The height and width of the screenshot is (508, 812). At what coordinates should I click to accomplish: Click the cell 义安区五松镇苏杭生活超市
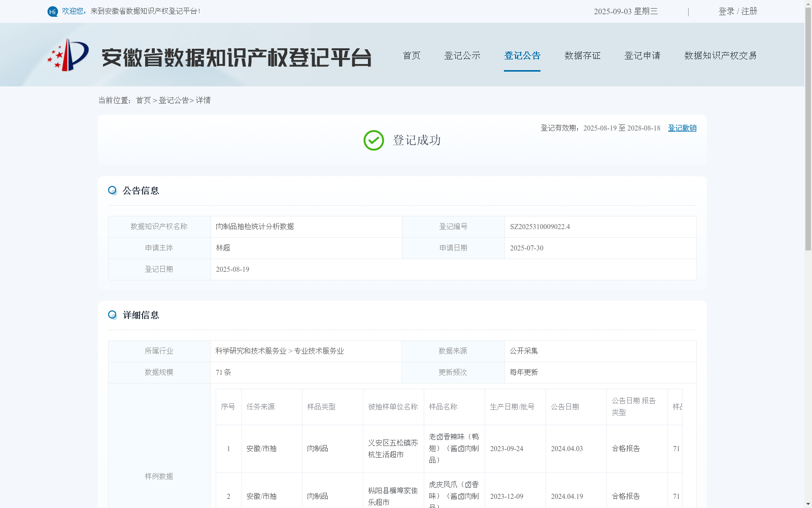[x=393, y=449]
